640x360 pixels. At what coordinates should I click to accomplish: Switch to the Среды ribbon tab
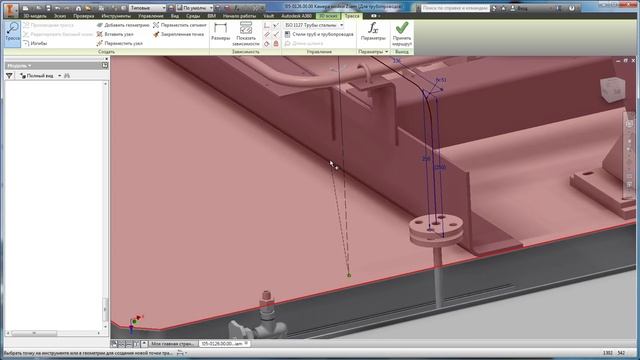pos(193,16)
